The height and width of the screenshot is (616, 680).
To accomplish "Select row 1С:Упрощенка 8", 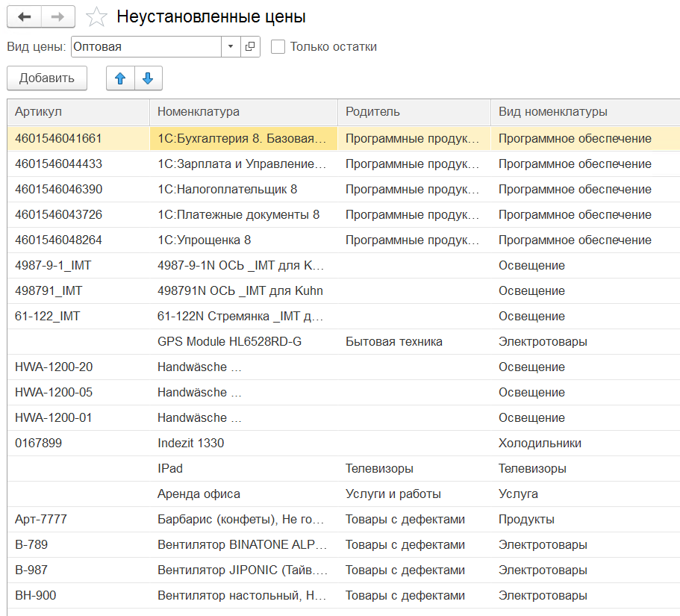I will 243,240.
